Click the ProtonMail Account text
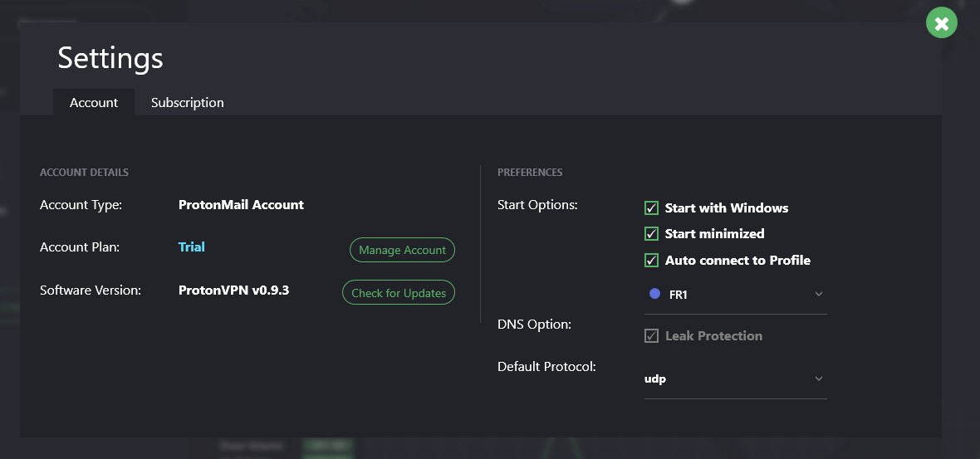The image size is (980, 459). coord(241,204)
